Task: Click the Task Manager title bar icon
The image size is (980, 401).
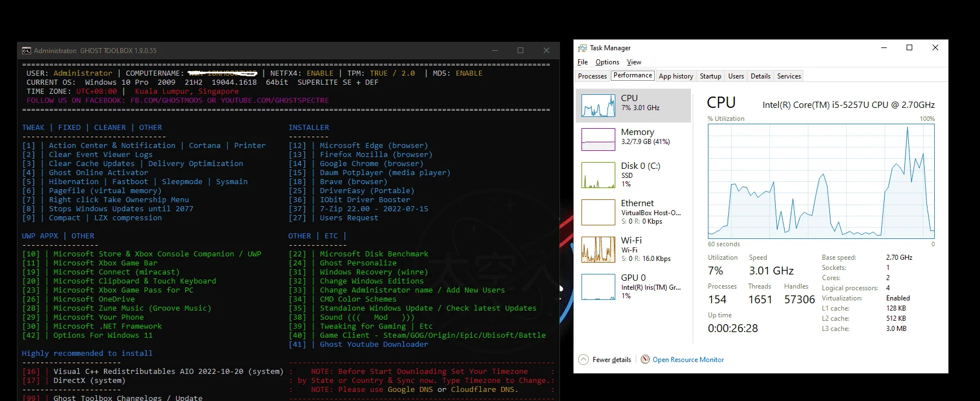Action: (x=582, y=48)
